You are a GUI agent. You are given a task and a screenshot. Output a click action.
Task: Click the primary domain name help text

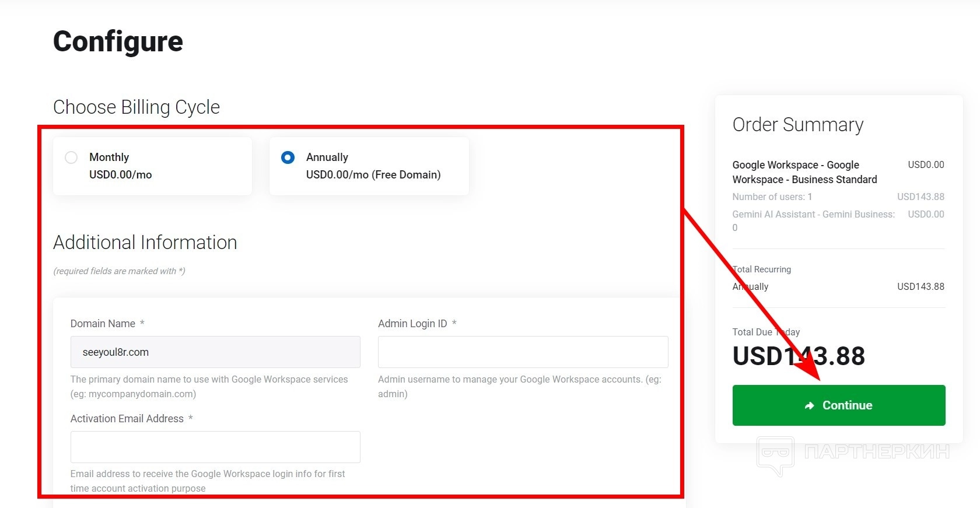[209, 387]
